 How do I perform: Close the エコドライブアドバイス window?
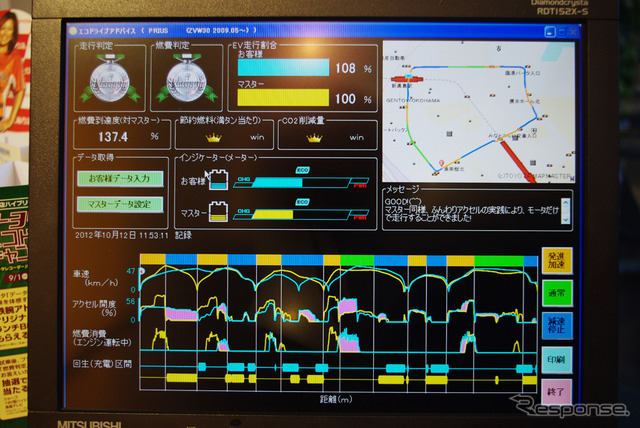pos(573,31)
